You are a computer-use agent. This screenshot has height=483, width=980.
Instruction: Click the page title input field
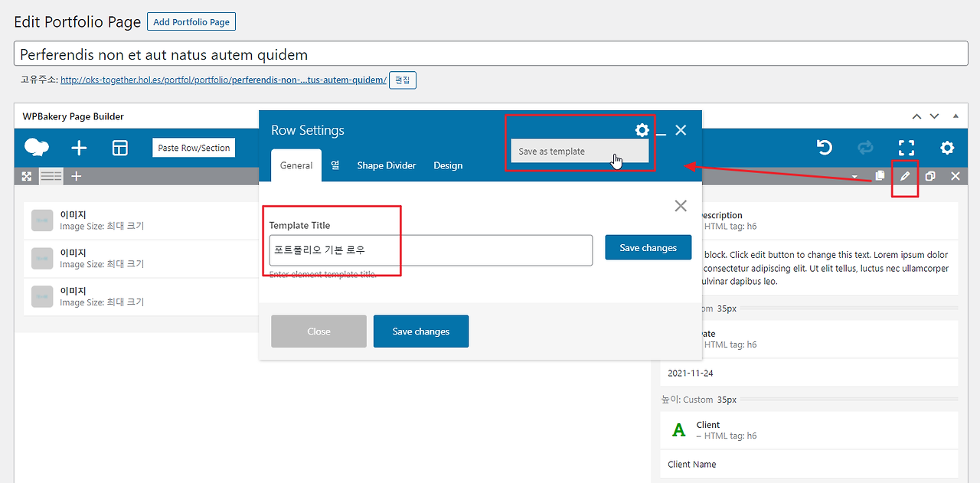(x=491, y=54)
